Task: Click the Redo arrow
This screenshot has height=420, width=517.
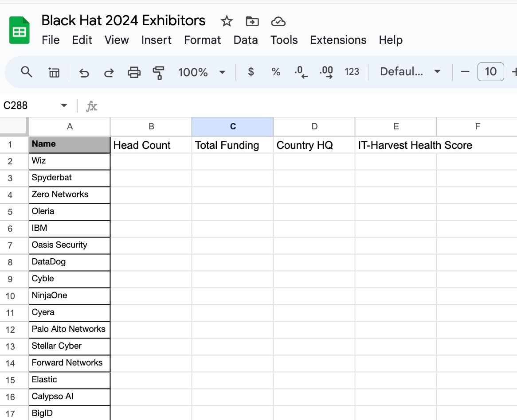Action: (109, 72)
